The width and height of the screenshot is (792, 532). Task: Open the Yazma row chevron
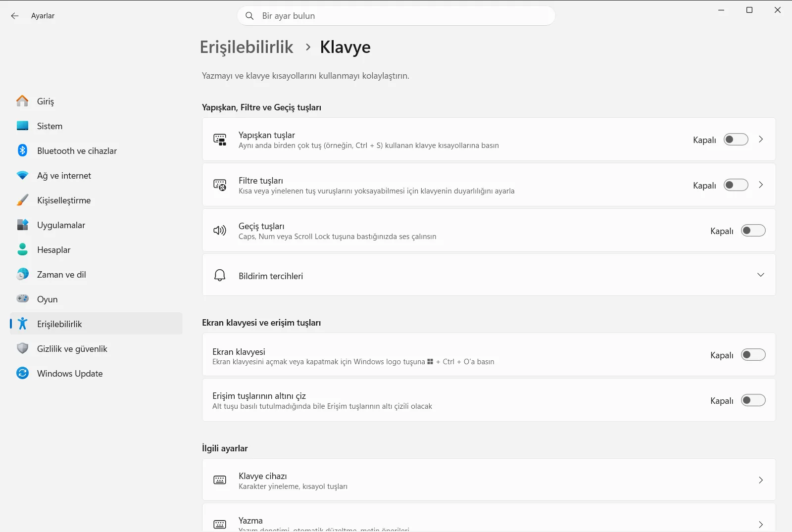tap(761, 525)
